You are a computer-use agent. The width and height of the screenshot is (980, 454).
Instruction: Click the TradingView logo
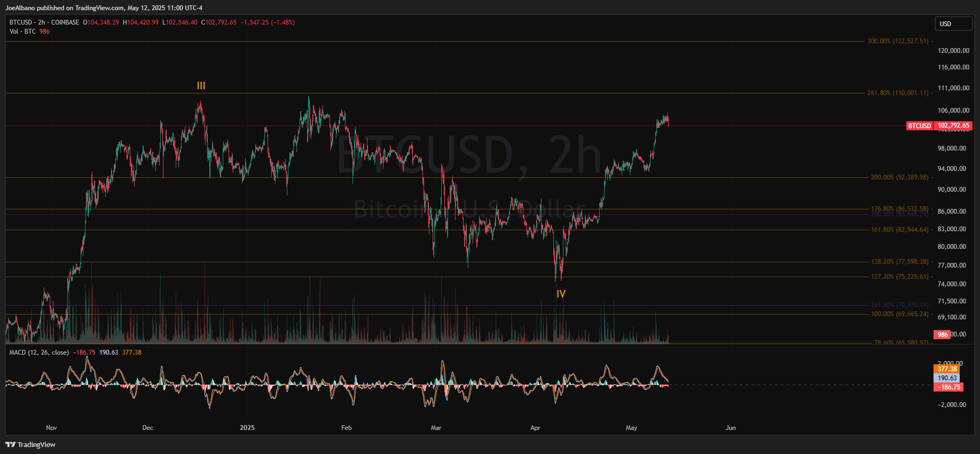pos(30,444)
